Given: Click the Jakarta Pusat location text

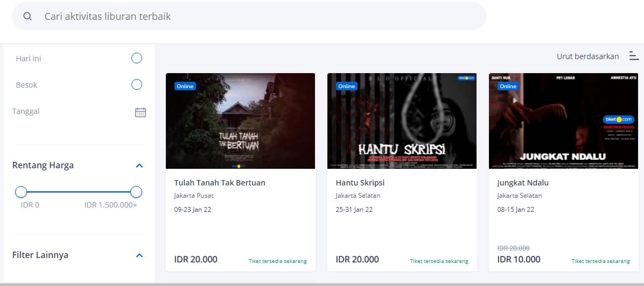Looking at the screenshot, I should tap(194, 196).
